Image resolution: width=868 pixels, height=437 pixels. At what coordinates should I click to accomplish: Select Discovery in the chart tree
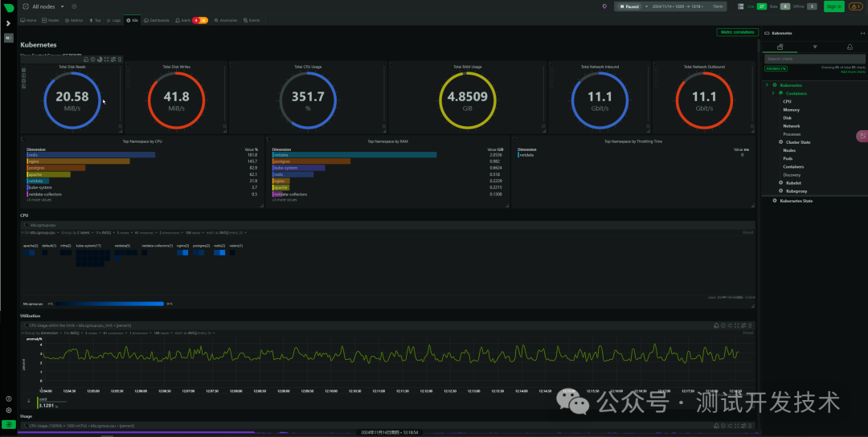pos(792,175)
